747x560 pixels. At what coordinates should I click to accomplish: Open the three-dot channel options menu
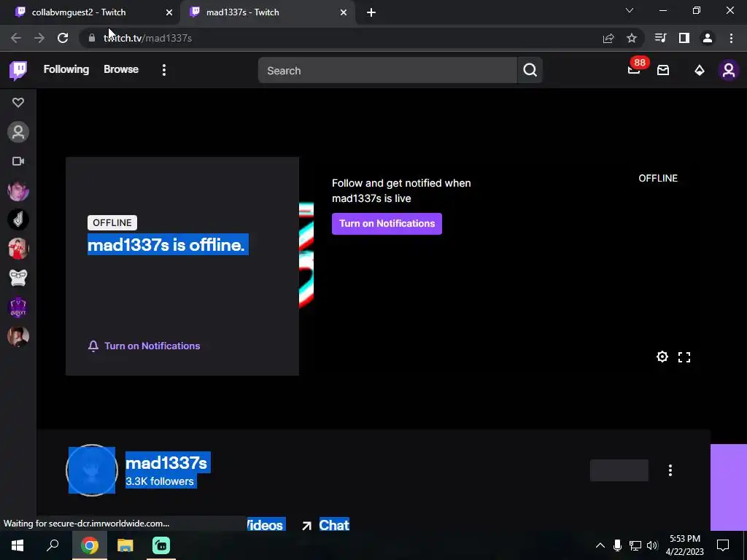[670, 470]
